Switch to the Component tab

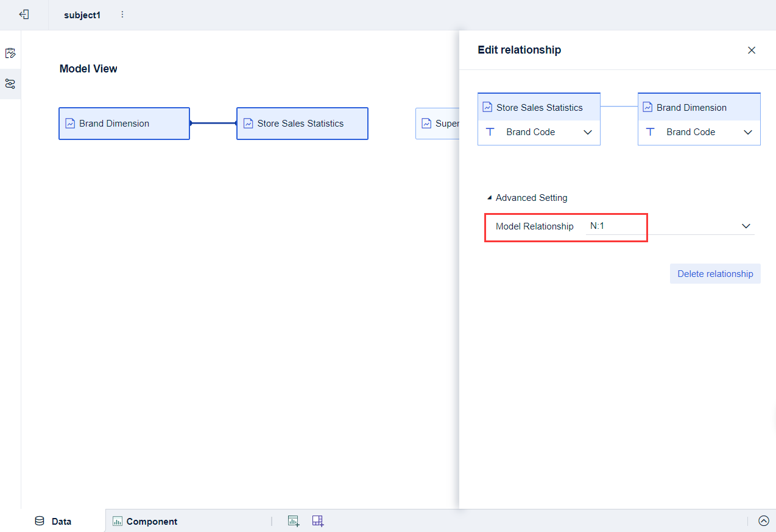(151, 521)
